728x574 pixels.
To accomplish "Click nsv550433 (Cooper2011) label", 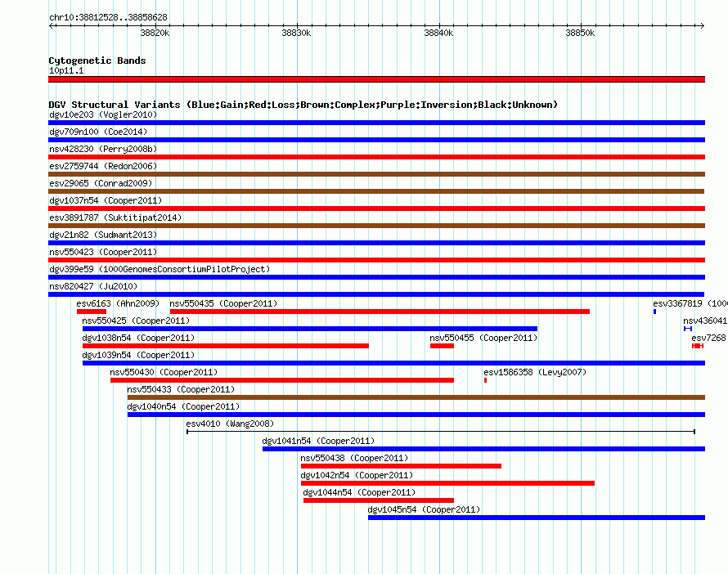I will click(x=181, y=389).
